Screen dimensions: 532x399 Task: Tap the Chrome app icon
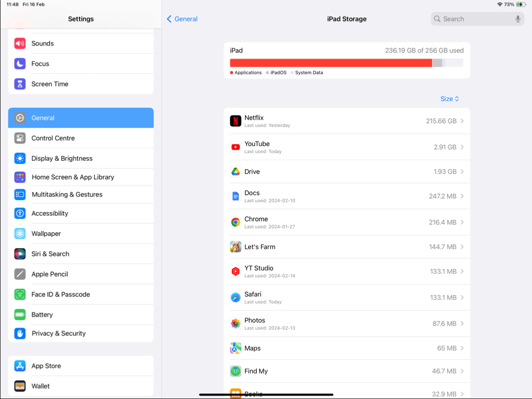coord(236,222)
